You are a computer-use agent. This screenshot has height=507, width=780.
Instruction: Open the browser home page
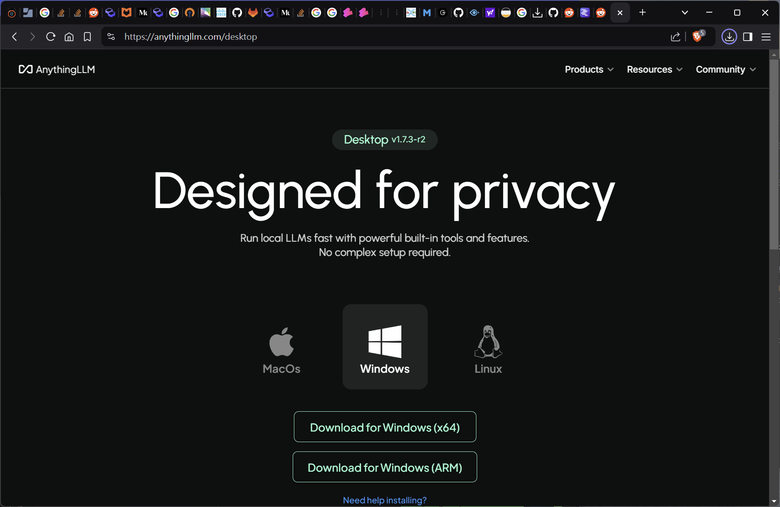pyautogui.click(x=69, y=37)
